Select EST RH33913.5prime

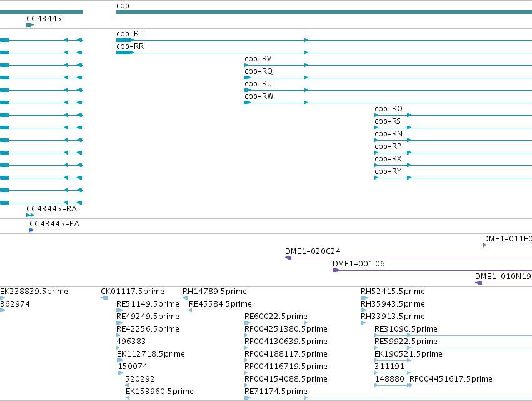[x=393, y=317]
